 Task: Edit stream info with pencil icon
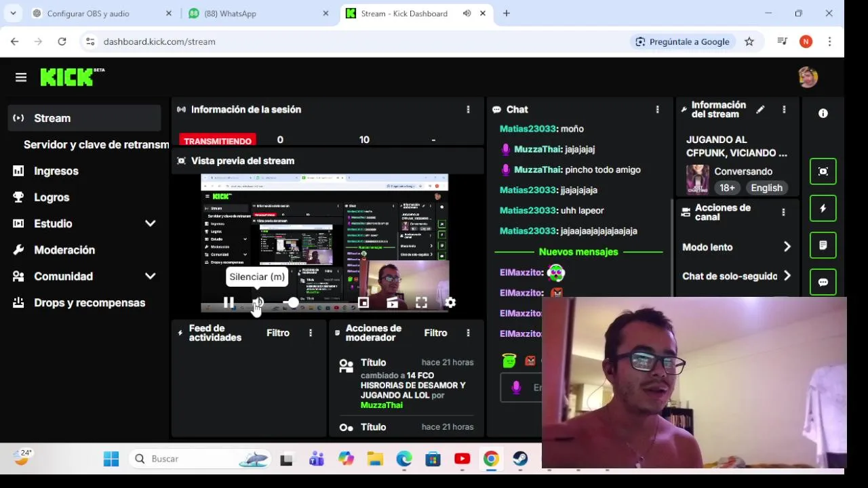coord(761,109)
